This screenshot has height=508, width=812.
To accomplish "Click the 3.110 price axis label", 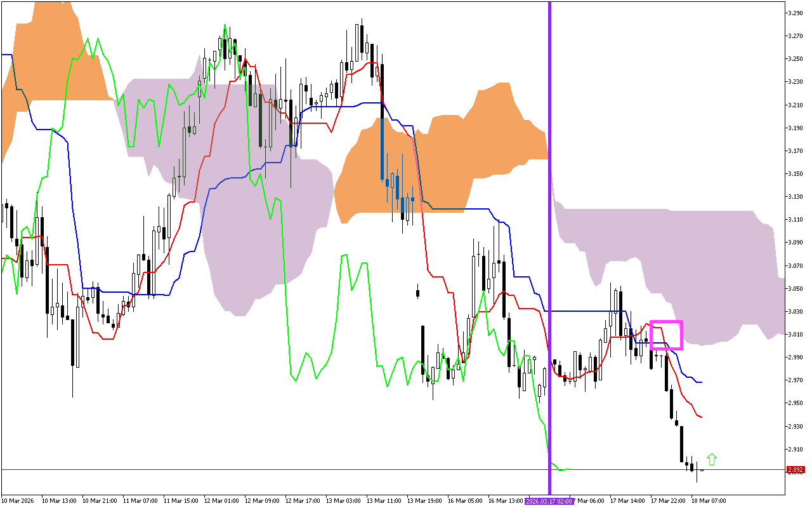I will pos(796,219).
